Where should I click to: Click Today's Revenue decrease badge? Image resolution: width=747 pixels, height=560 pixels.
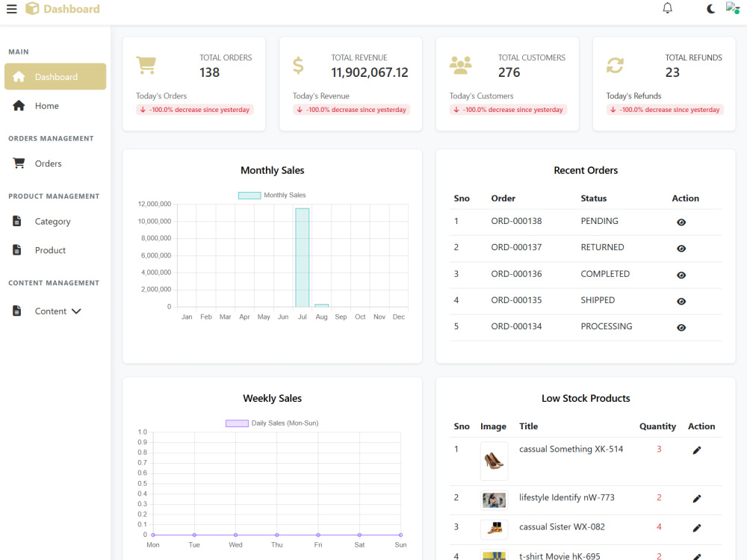352,110
